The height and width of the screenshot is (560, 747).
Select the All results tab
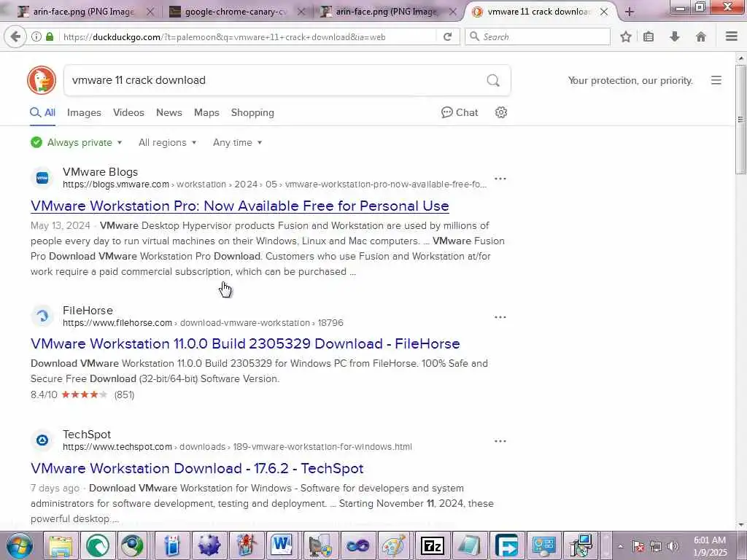pyautogui.click(x=43, y=113)
